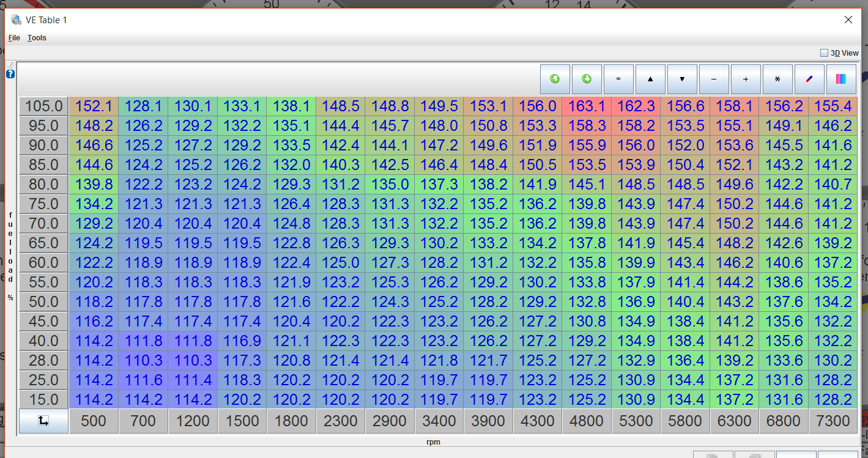Click the black down-triangle decrement button
The width and height of the screenshot is (868, 458).
(682, 79)
